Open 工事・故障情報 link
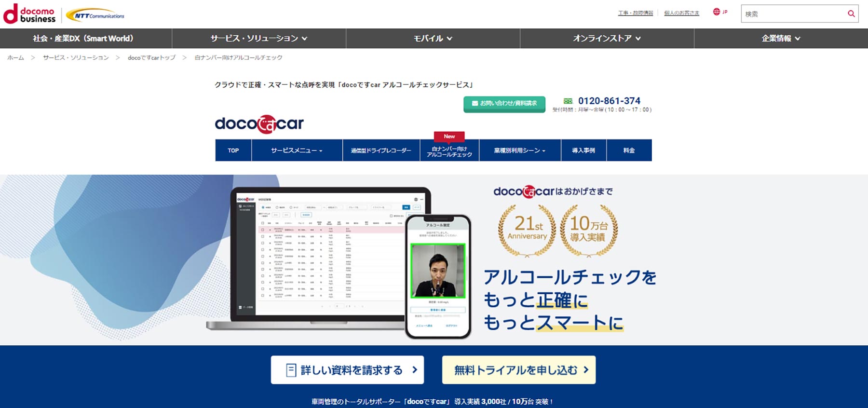This screenshot has height=408, width=868. (636, 13)
